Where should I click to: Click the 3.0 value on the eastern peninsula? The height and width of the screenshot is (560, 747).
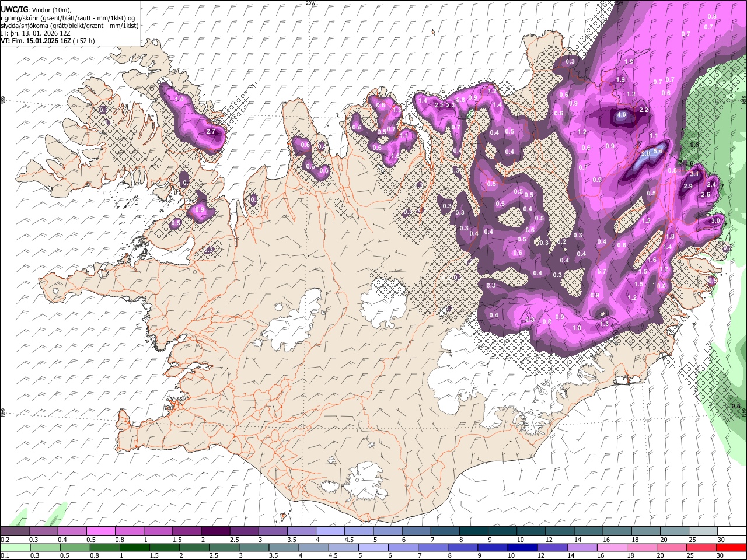coord(716,221)
